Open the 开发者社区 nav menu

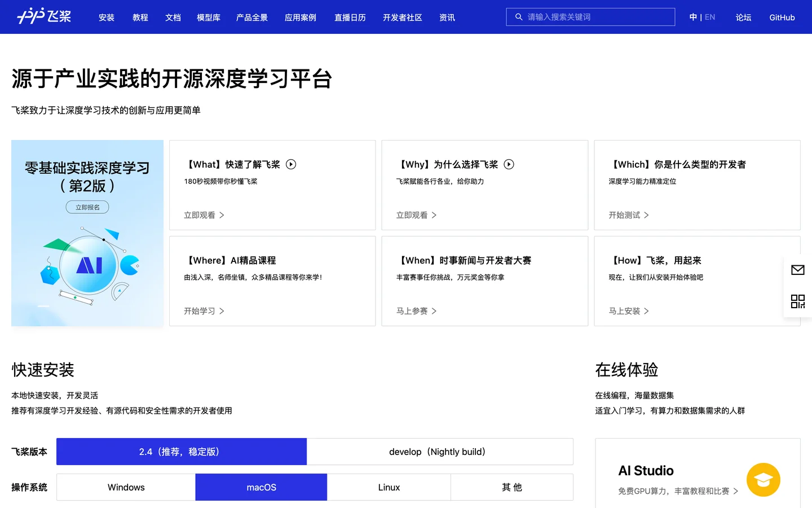[403, 17]
